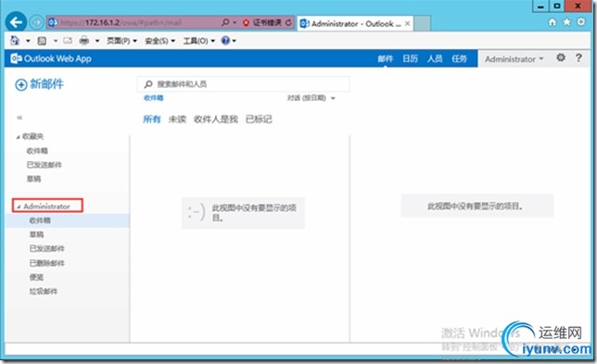Click the Outlook Web App help question mark

tap(578, 57)
